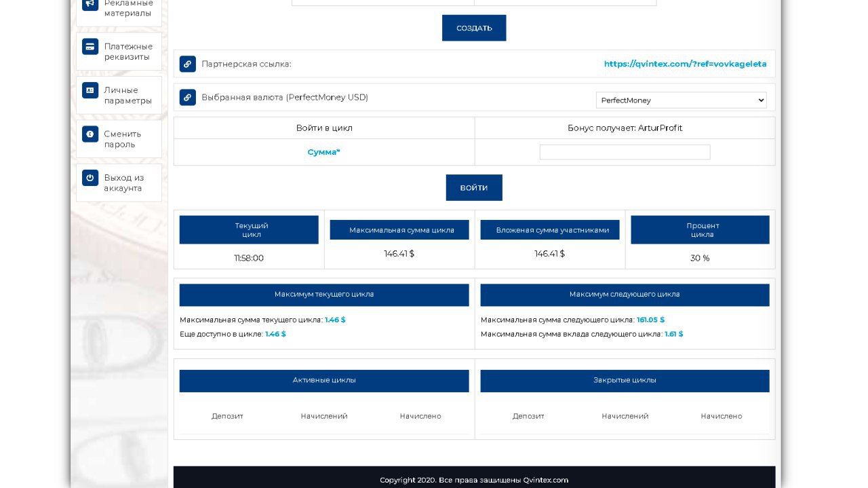The height and width of the screenshot is (488, 868).
Task: Click the Сумма* label
Action: click(x=324, y=152)
